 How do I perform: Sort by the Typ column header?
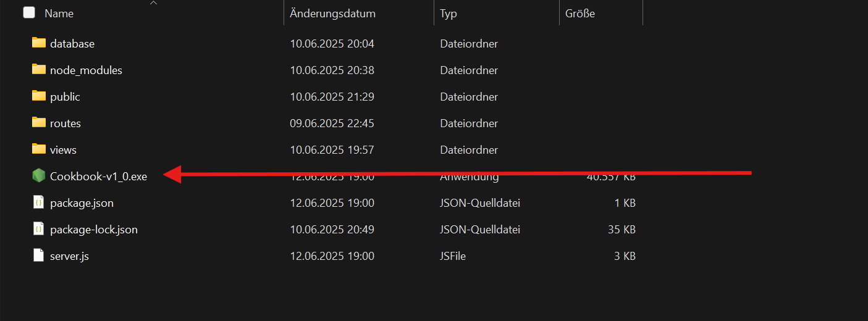(449, 13)
